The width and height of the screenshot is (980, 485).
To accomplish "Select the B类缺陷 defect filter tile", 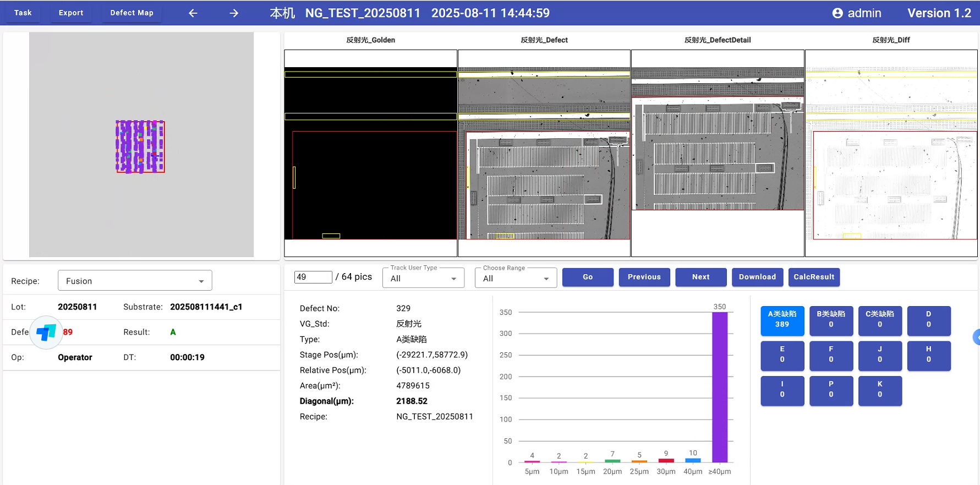I will click(x=831, y=320).
